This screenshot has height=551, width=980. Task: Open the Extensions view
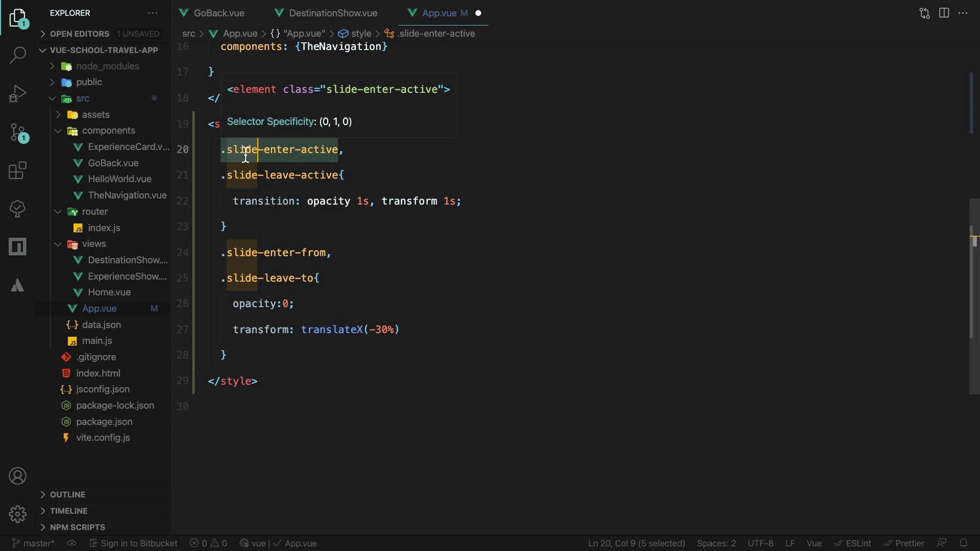[18, 171]
